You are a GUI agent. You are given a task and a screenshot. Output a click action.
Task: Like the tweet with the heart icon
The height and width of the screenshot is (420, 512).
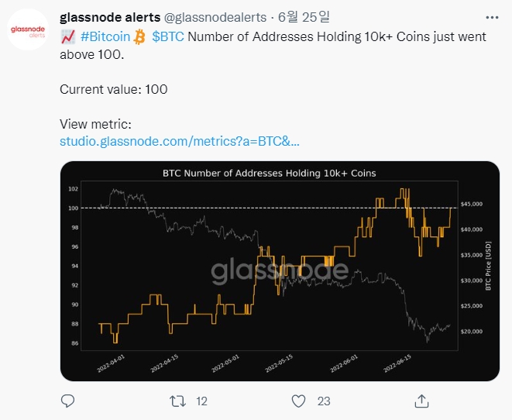point(298,401)
